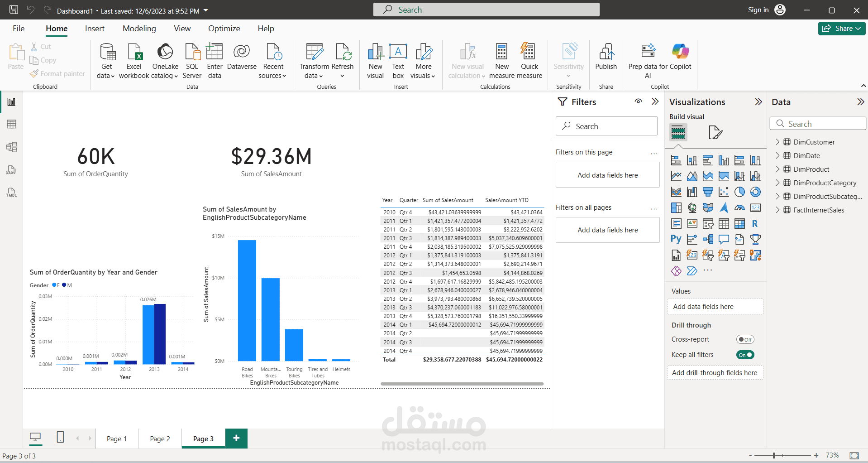Switch to Model view in the left sidebar
Viewport: 868px width, 463px height.
(11, 147)
